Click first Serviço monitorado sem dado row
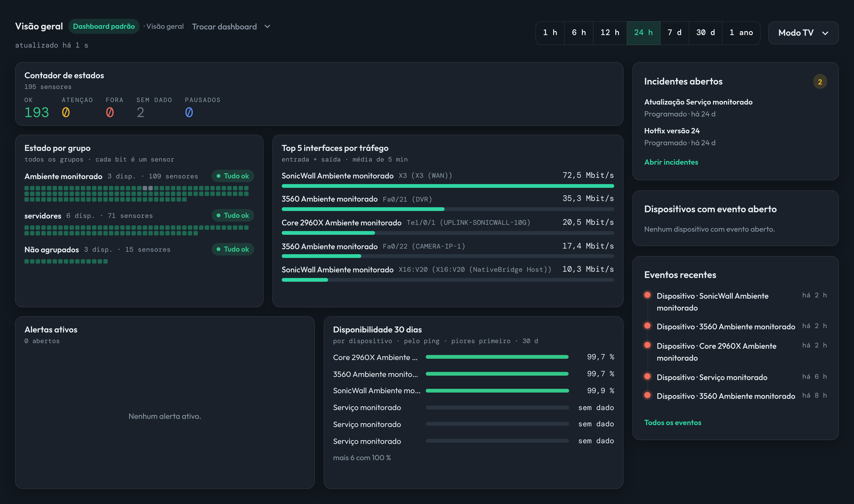Image resolution: width=854 pixels, height=504 pixels. pos(473,408)
